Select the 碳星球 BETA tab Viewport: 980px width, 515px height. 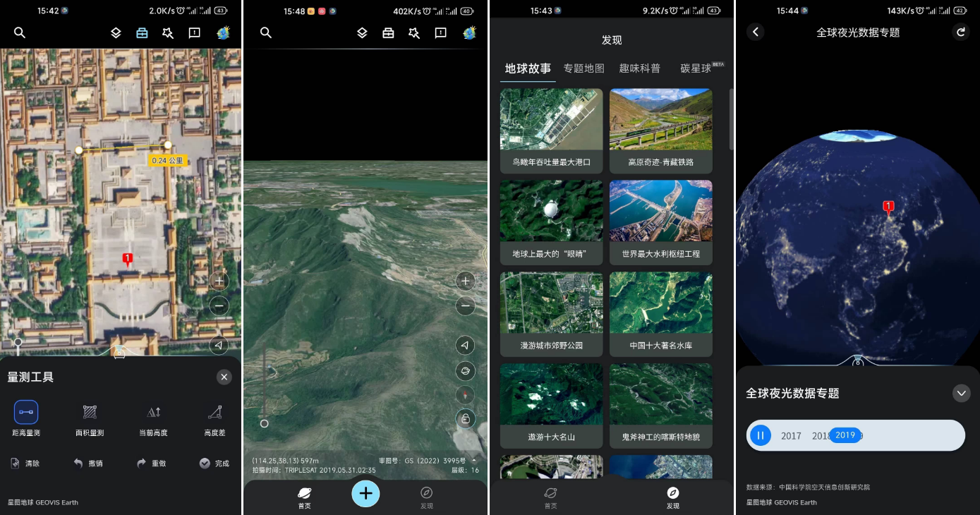click(x=701, y=68)
